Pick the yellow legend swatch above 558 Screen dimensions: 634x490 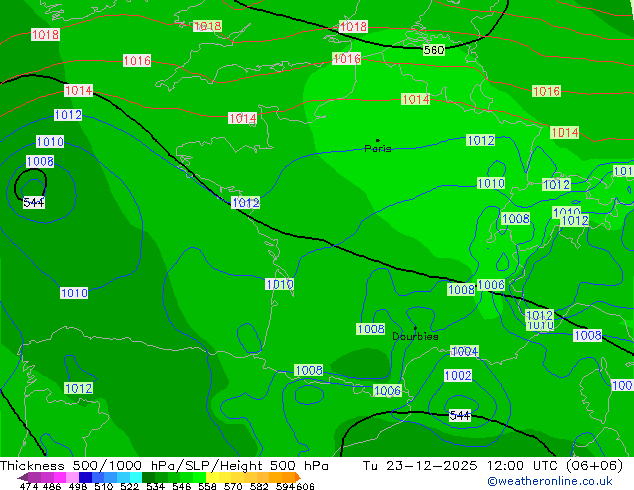pos(212,477)
